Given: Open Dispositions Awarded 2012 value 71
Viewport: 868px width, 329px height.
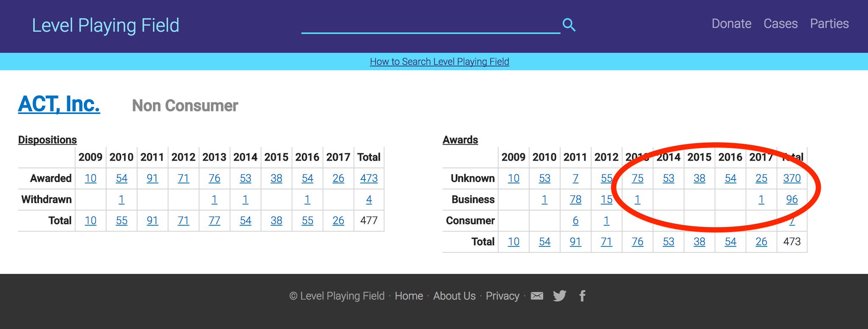Looking at the screenshot, I should pos(184,178).
